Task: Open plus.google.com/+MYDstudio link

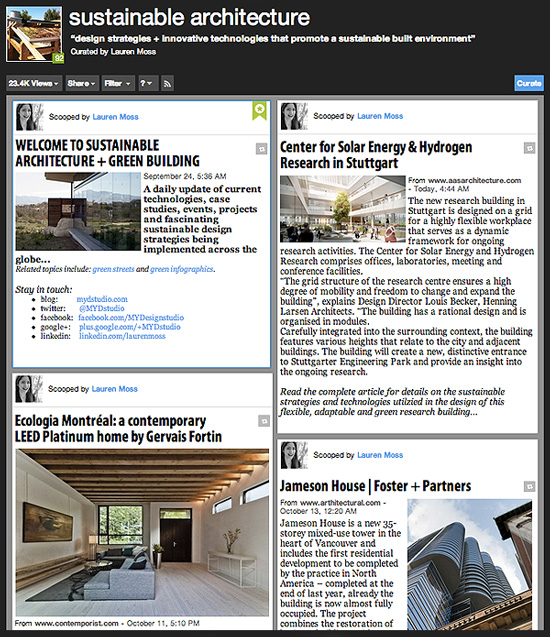Action: click(130, 327)
